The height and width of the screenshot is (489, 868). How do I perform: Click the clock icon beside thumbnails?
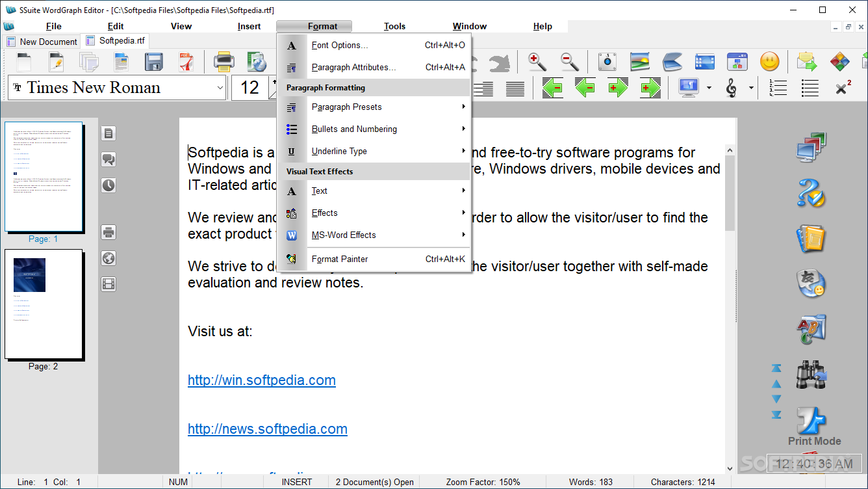[x=108, y=185]
